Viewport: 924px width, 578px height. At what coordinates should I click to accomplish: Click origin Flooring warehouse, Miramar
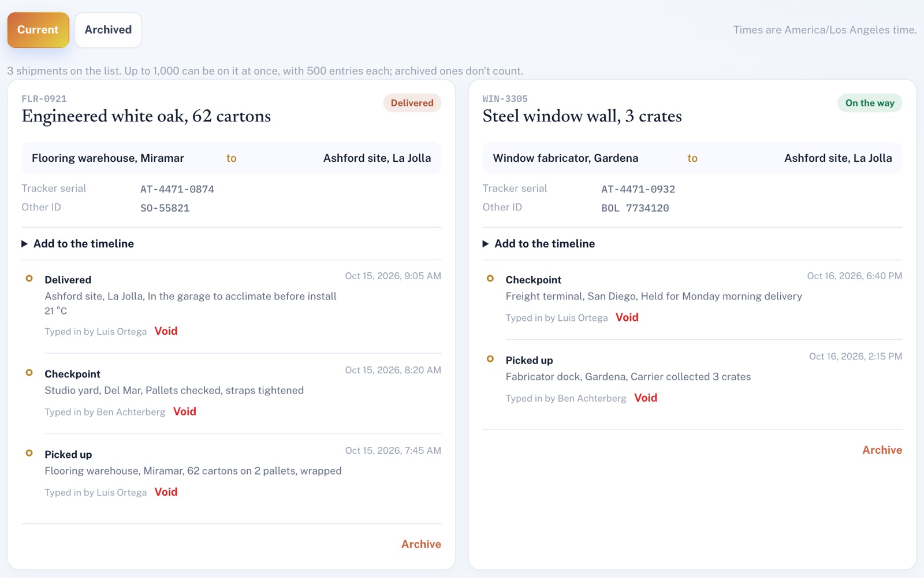click(108, 158)
